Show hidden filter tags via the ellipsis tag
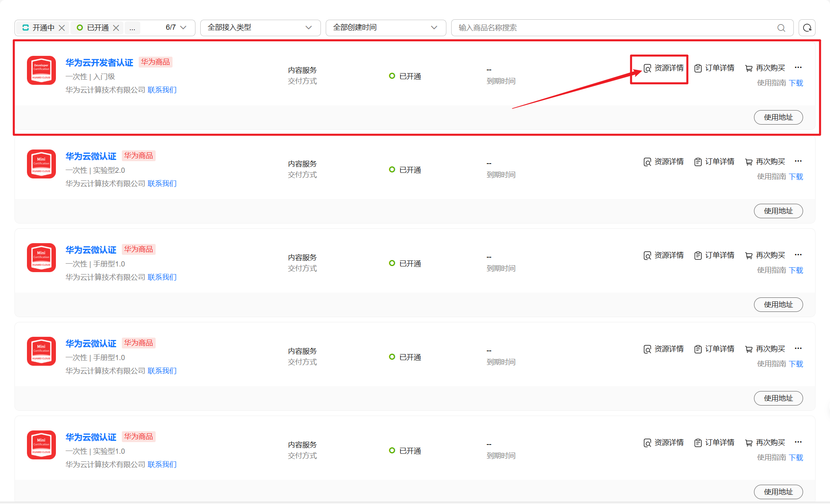The height and width of the screenshot is (504, 830). (132, 28)
